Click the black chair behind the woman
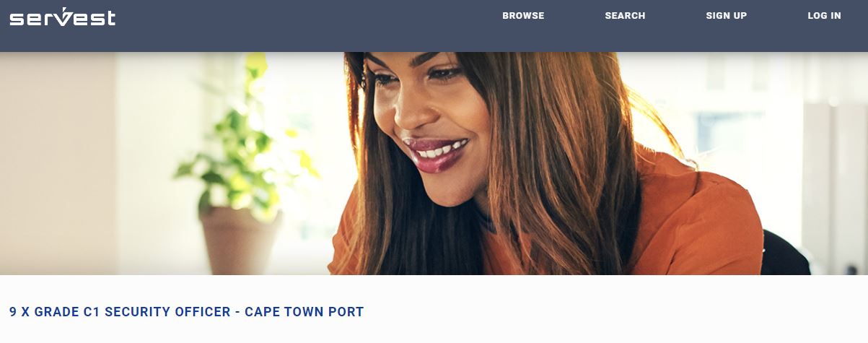868x343 pixels. (x=785, y=254)
